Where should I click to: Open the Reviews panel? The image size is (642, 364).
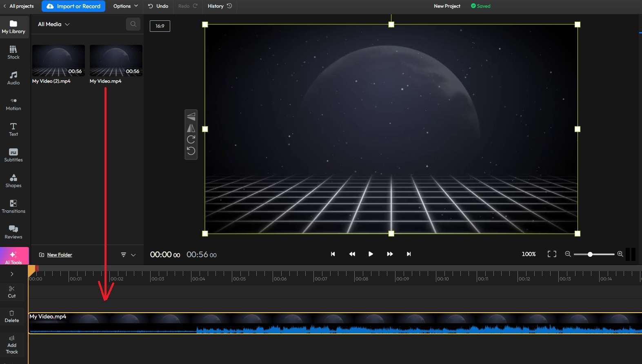coord(13,232)
